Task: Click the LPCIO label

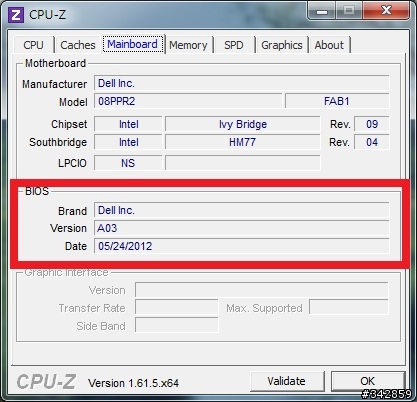Action: coord(72,163)
